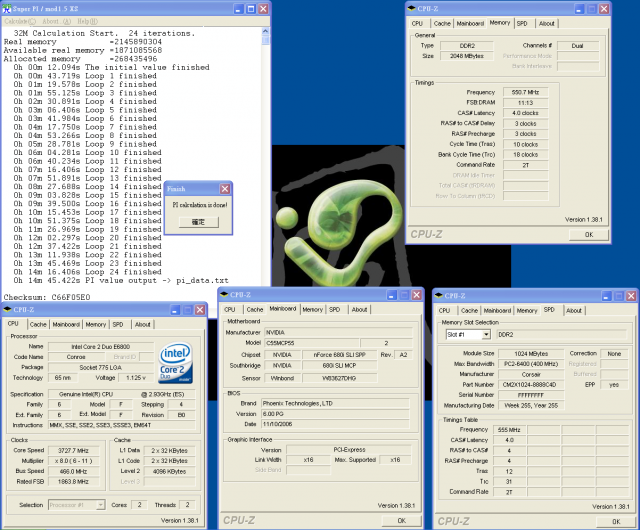
Task: Minimize the Super PI window
Action: [238, 9]
